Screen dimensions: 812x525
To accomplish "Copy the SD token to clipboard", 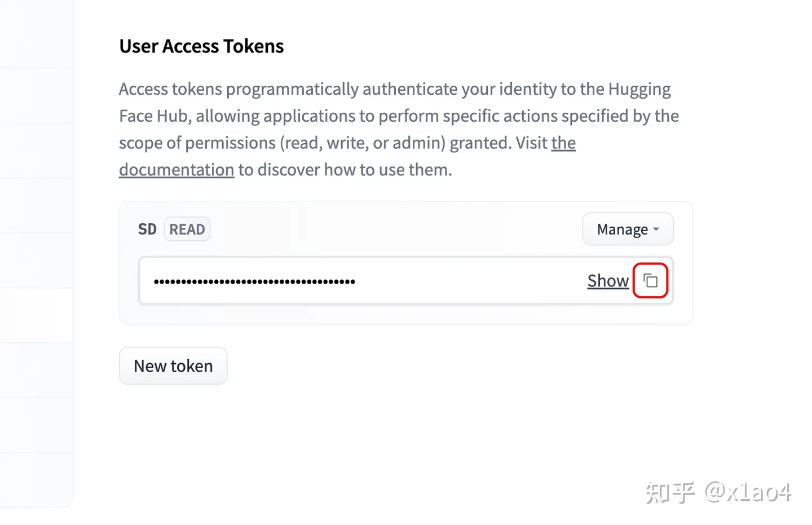I will pyautogui.click(x=650, y=280).
